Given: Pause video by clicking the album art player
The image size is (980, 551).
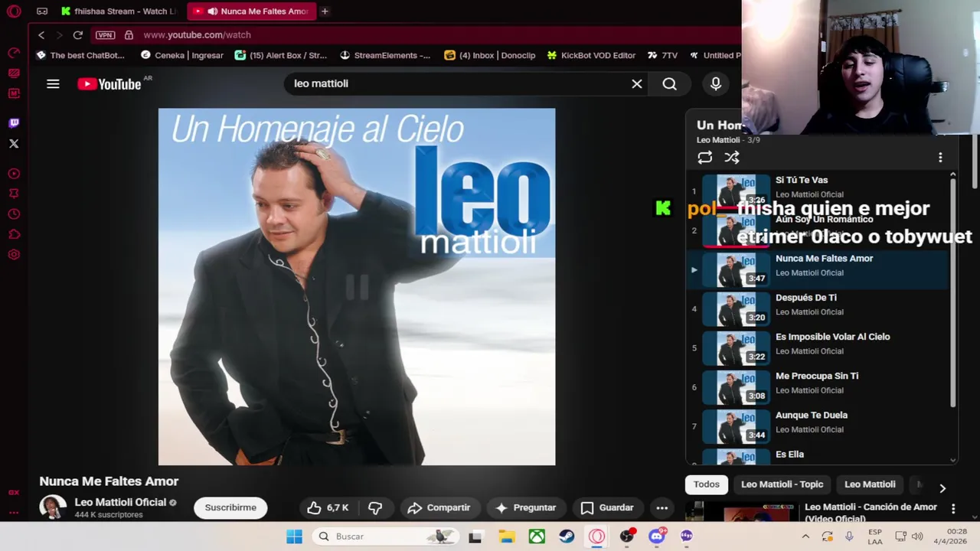Looking at the screenshot, I should (x=357, y=286).
